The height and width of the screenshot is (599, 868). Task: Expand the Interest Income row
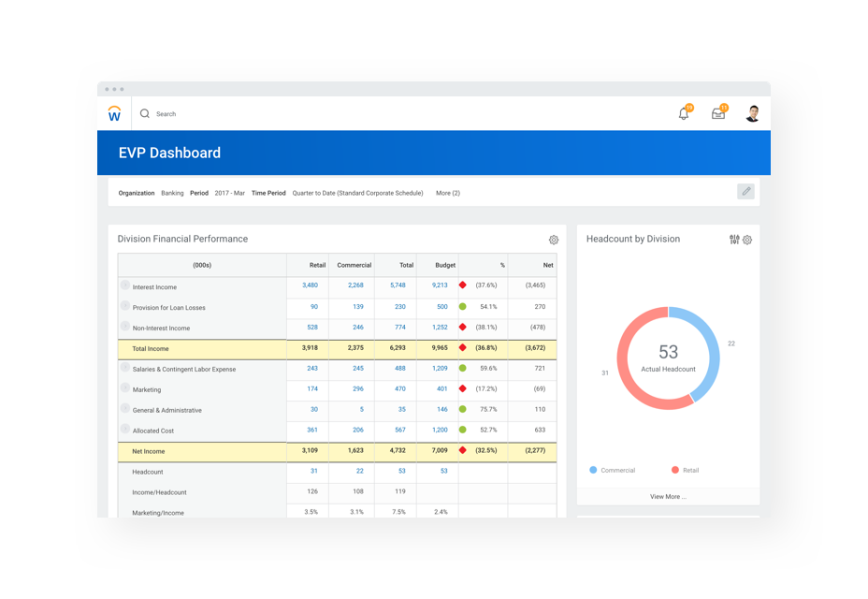click(x=125, y=285)
